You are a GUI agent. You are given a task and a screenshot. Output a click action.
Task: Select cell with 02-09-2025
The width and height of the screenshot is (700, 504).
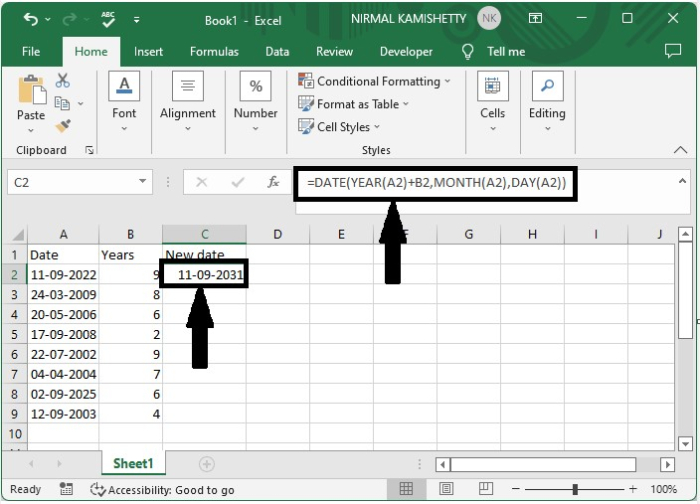tap(63, 394)
